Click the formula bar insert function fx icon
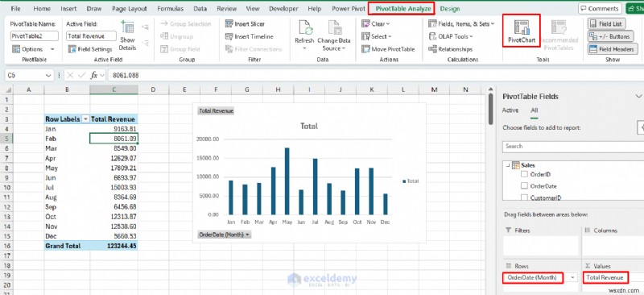This screenshot has height=295, width=644. pos(94,75)
